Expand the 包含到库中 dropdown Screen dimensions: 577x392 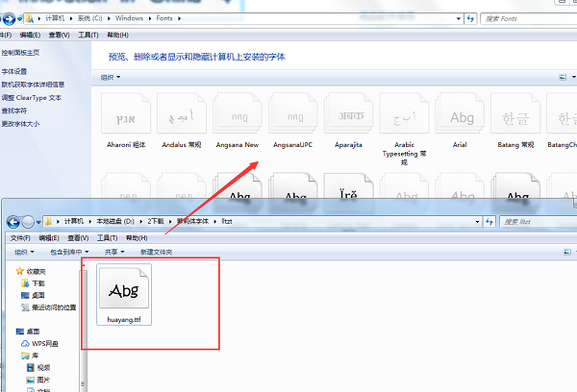(x=69, y=252)
